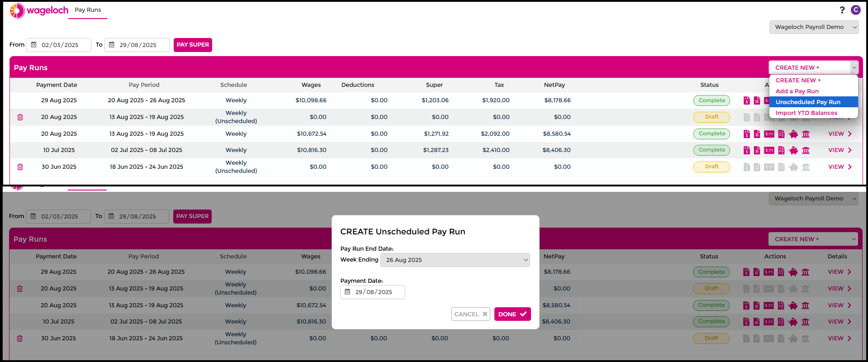Click the undimmed bank building icon in the 10 Jul 2025 row
Screen dimensions: 868x362
click(x=806, y=150)
